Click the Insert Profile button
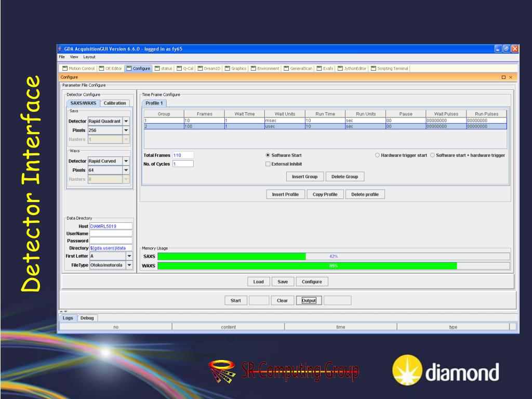This screenshot has width=532, height=399. click(x=285, y=194)
